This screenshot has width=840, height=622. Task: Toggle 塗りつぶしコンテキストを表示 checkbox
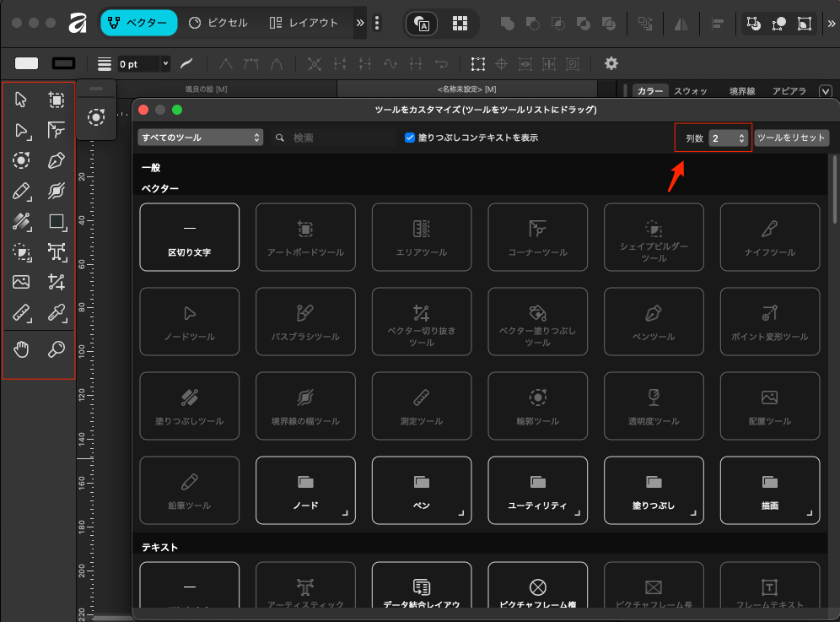click(x=410, y=138)
